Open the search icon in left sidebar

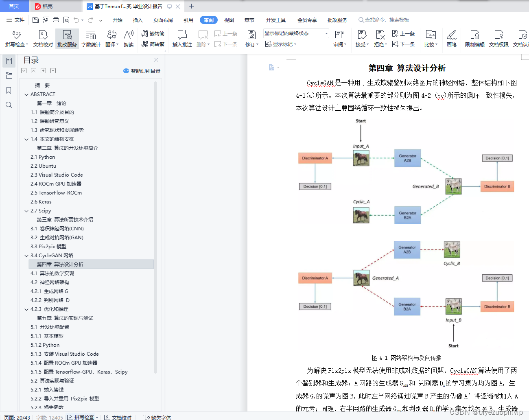point(9,105)
